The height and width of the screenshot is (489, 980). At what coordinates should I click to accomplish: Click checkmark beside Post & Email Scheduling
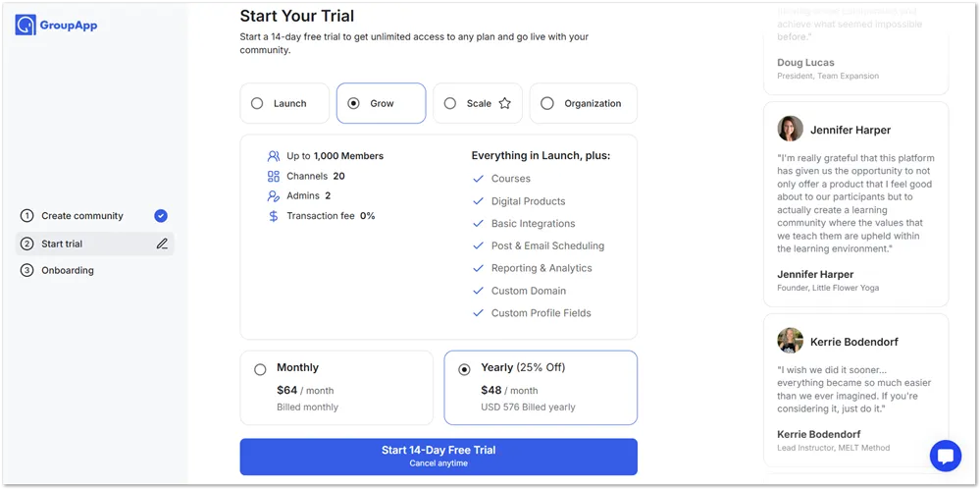pos(478,245)
